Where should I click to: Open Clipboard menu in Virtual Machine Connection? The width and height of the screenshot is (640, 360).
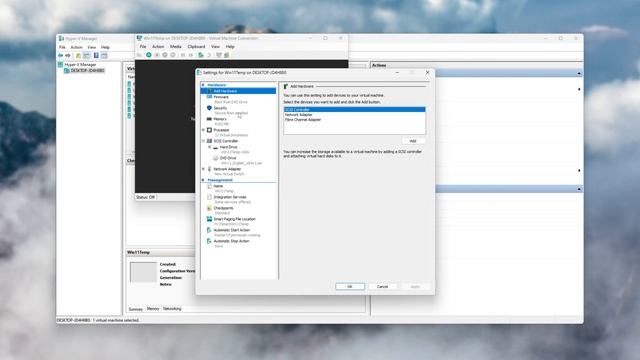[x=196, y=47]
